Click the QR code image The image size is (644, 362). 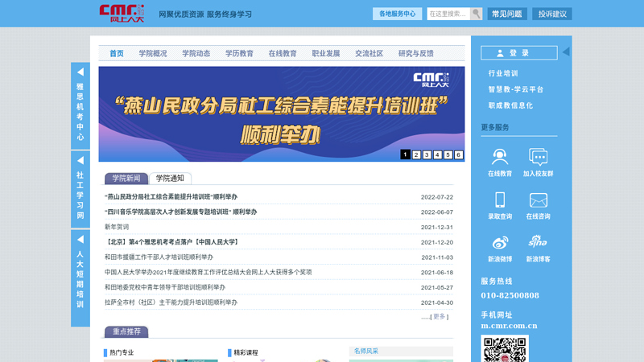tap(505, 349)
